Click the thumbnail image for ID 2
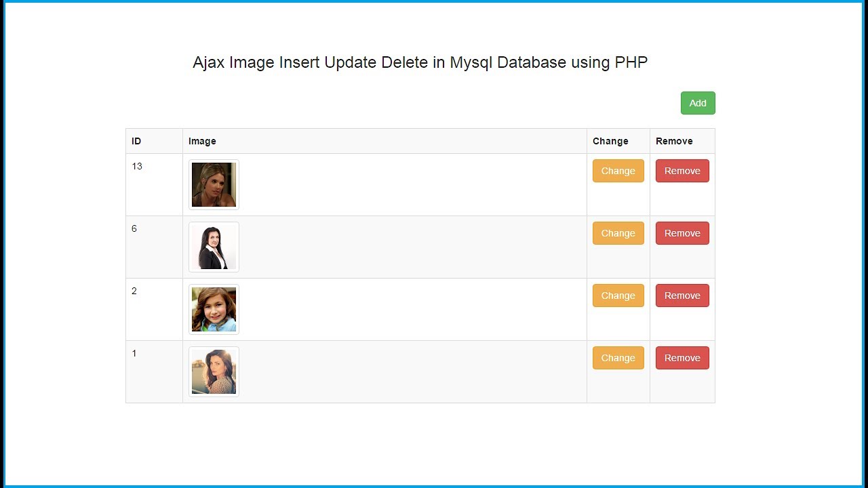 click(x=214, y=309)
